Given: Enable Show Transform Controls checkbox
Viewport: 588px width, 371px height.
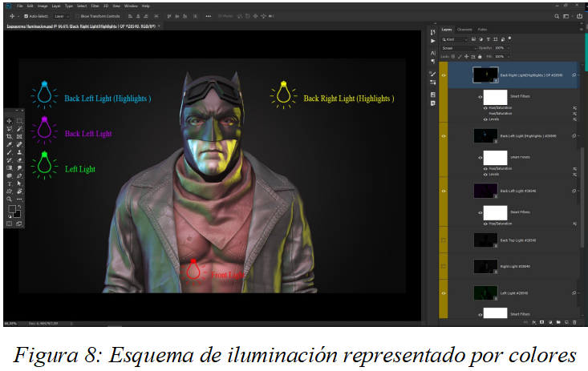Looking at the screenshot, I should [77, 15].
